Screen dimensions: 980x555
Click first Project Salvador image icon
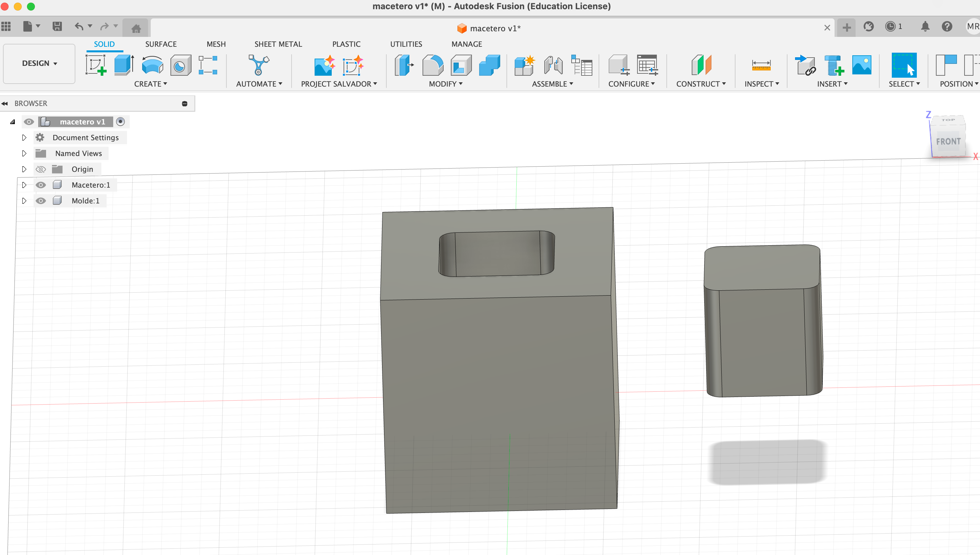(x=324, y=65)
